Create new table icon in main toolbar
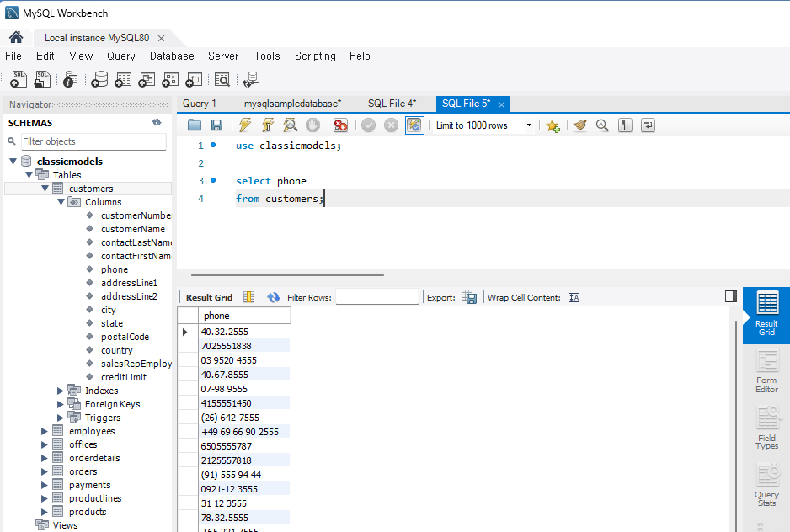This screenshot has height=532, width=790. click(x=123, y=79)
